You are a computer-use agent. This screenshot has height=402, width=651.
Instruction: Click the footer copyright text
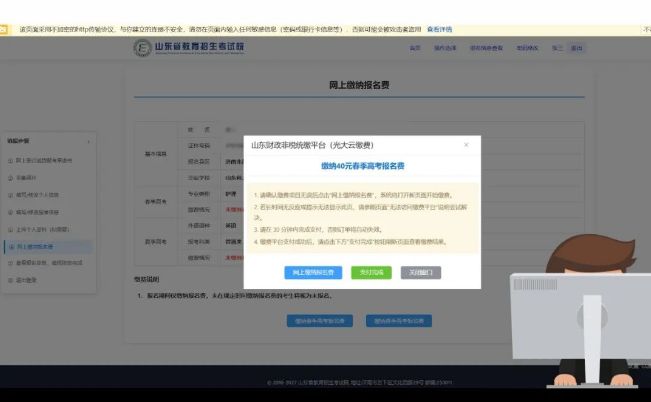coord(360,382)
